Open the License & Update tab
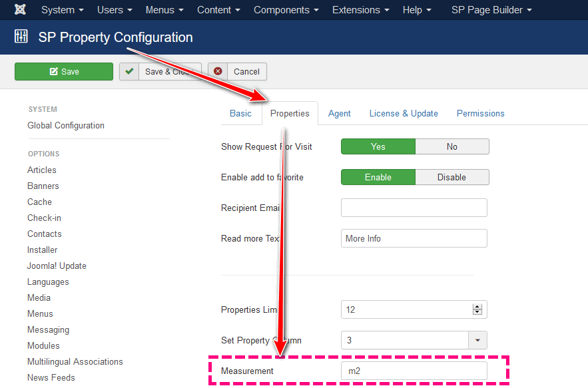This screenshot has height=388, width=588. (x=404, y=113)
